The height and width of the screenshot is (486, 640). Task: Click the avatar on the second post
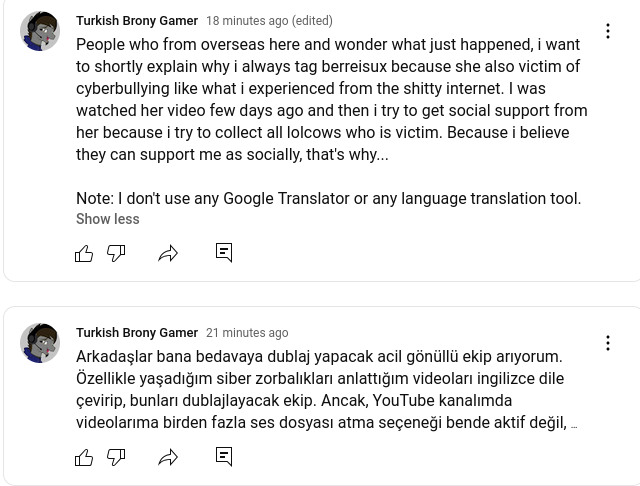coord(40,343)
